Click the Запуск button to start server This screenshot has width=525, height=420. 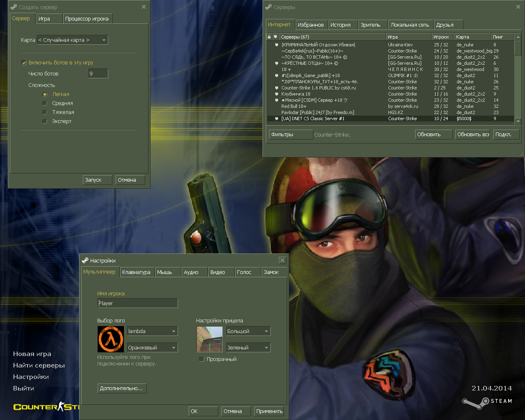pyautogui.click(x=98, y=180)
